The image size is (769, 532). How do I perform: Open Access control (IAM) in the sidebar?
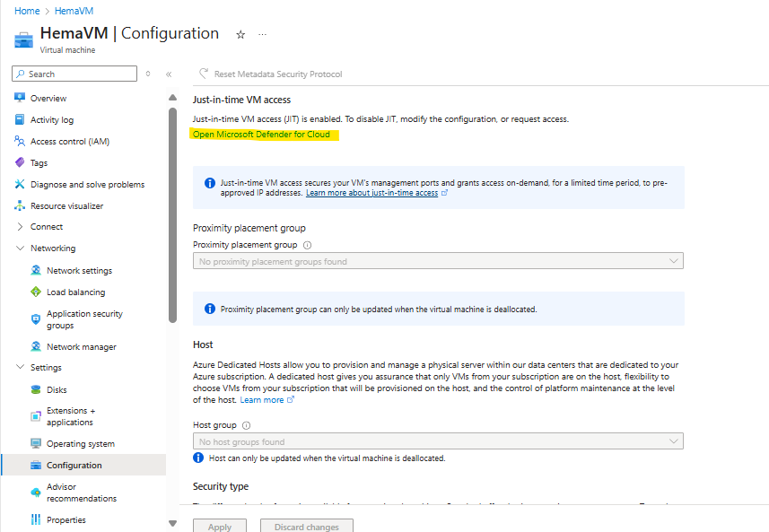click(x=70, y=141)
